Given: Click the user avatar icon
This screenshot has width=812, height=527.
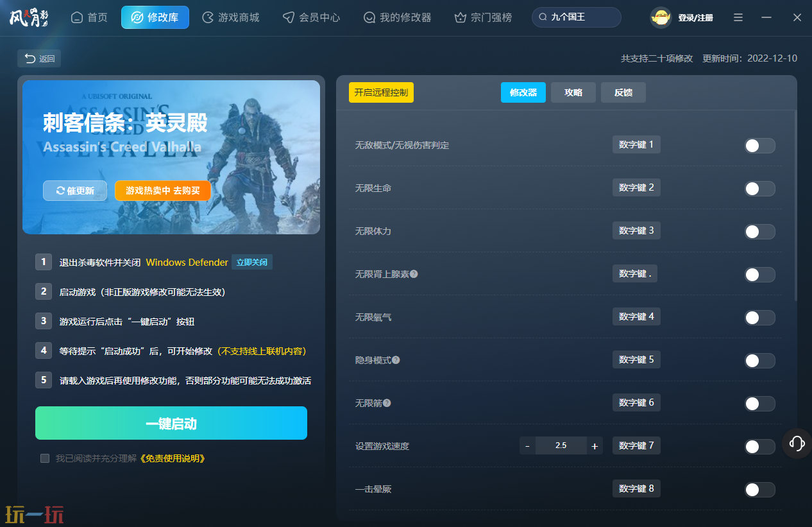Looking at the screenshot, I should [661, 17].
